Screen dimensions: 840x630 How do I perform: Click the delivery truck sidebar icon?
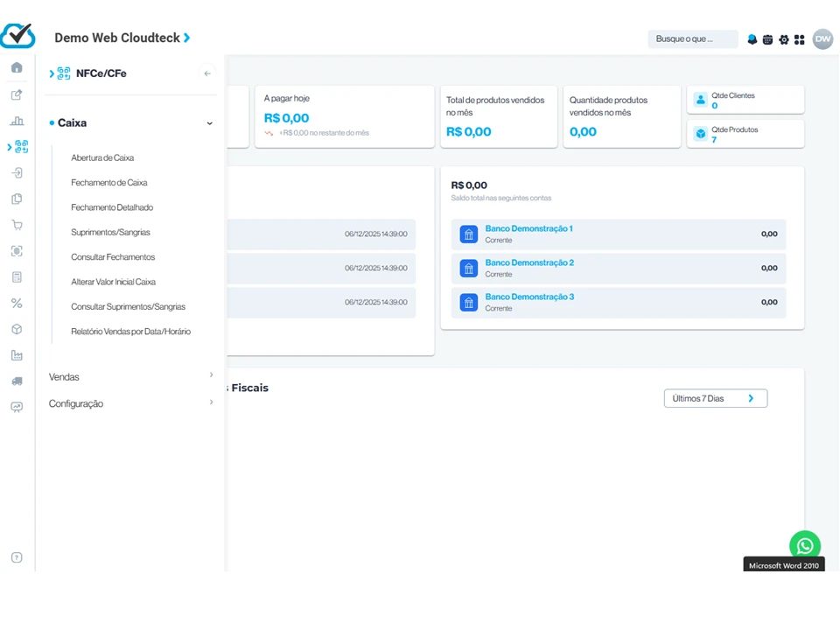coord(17,381)
